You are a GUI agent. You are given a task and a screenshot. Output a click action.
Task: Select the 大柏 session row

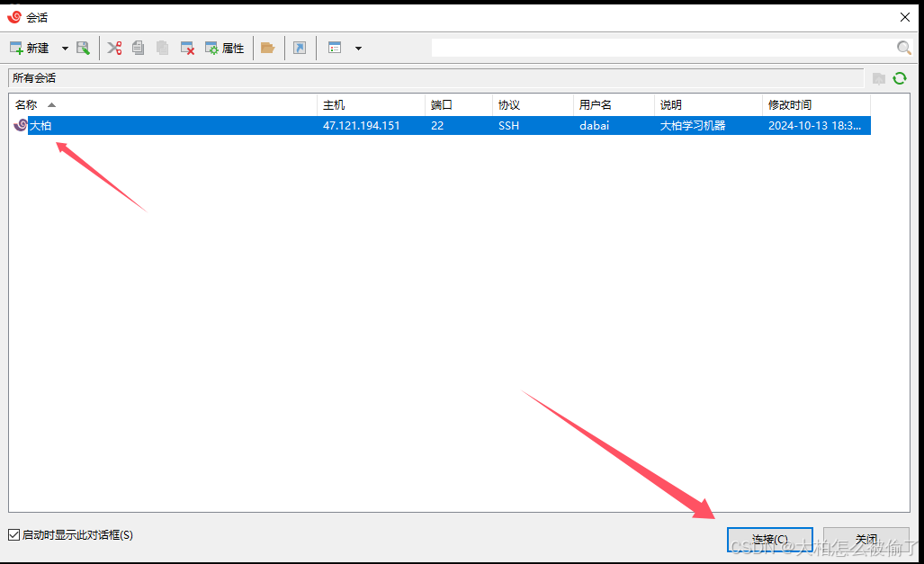click(441, 126)
